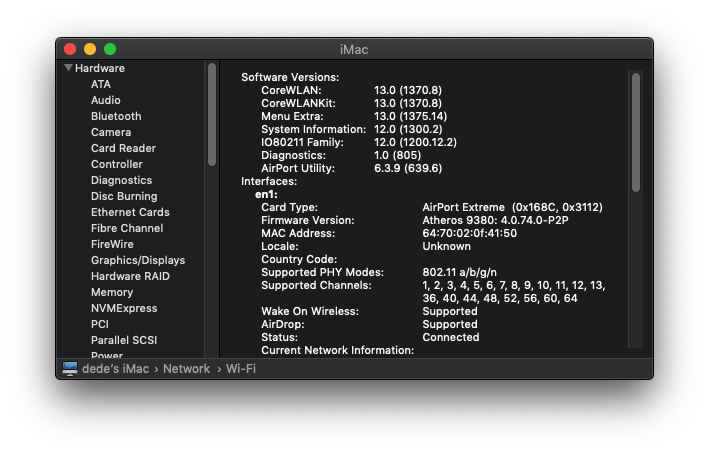Click AirPort Utility value 6.3.9 (639.6)
Viewport: 709px width, 453px height.
pyautogui.click(x=408, y=169)
